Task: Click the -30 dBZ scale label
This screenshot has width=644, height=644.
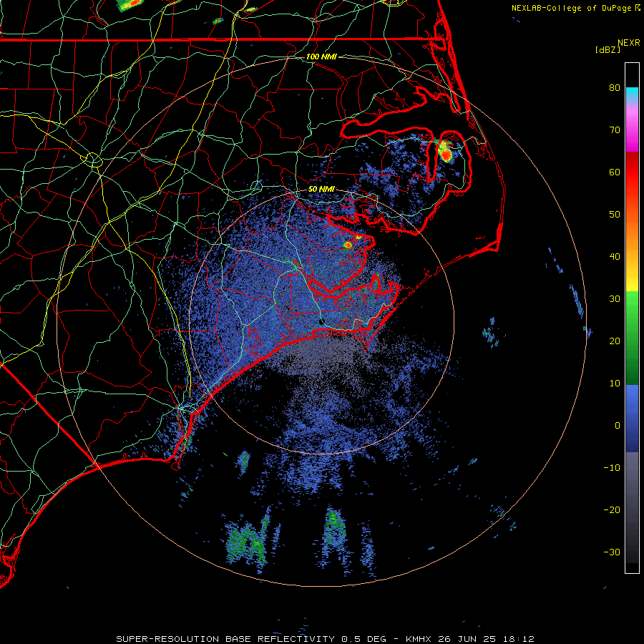Action: 612,552
